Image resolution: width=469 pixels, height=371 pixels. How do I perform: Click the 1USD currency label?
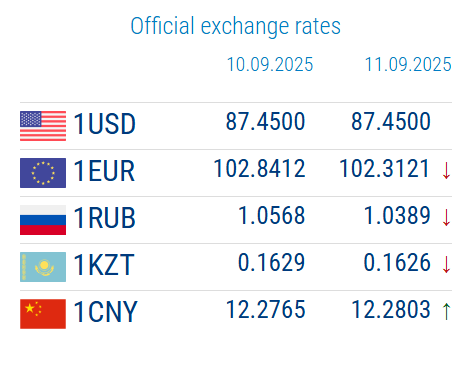104,124
